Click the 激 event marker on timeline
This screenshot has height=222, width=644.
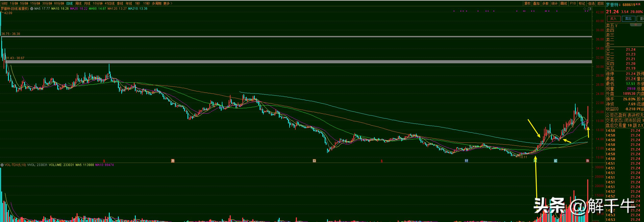point(173,161)
